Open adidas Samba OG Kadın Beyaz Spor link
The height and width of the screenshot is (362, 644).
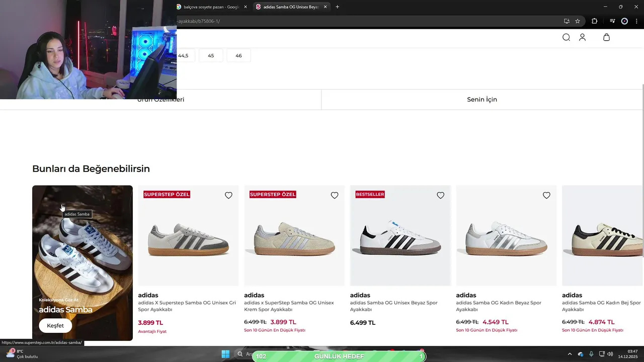click(x=499, y=306)
